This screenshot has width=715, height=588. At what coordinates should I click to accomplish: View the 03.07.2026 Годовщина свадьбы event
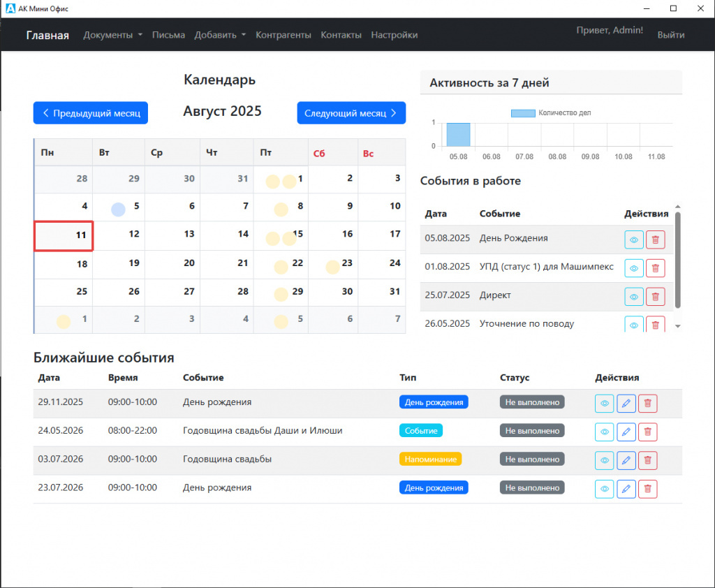pos(604,460)
